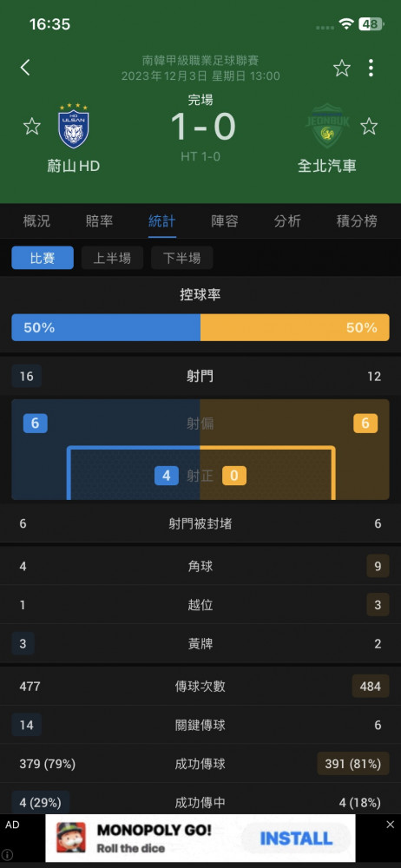Open the Jeonbuk team logo
This screenshot has height=868, width=401.
(x=327, y=126)
